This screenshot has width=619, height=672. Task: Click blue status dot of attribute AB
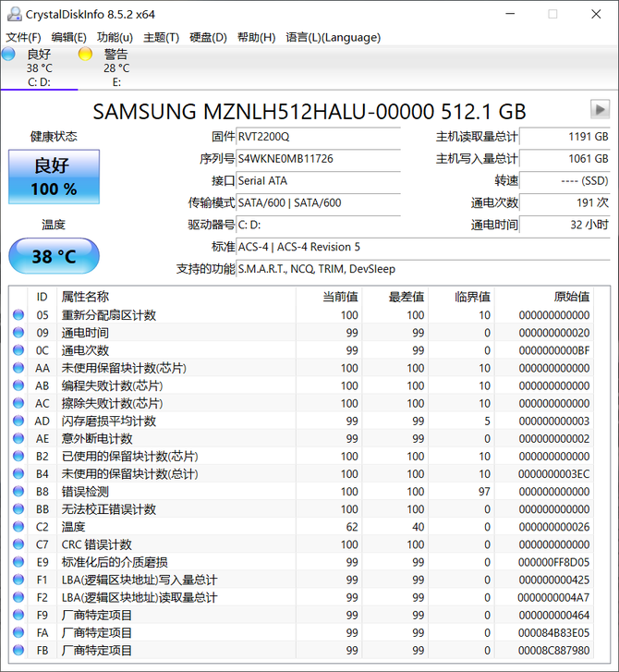pos(18,385)
